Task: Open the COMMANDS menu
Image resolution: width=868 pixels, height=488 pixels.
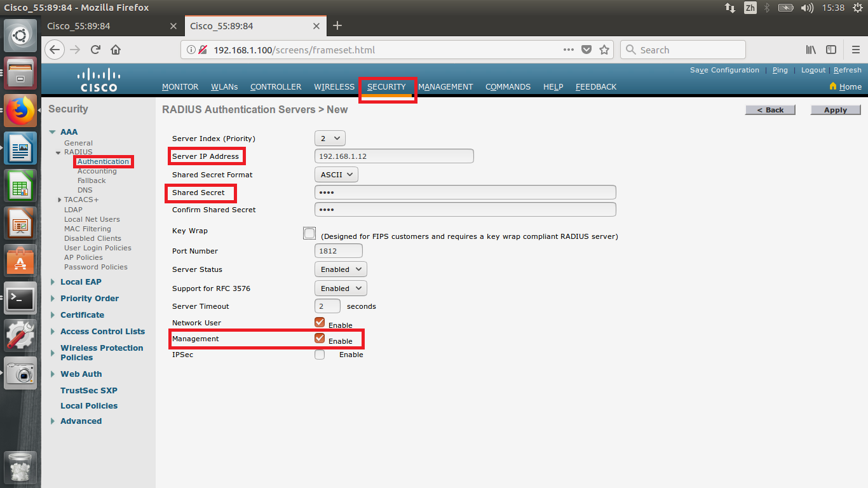Action: [508, 86]
